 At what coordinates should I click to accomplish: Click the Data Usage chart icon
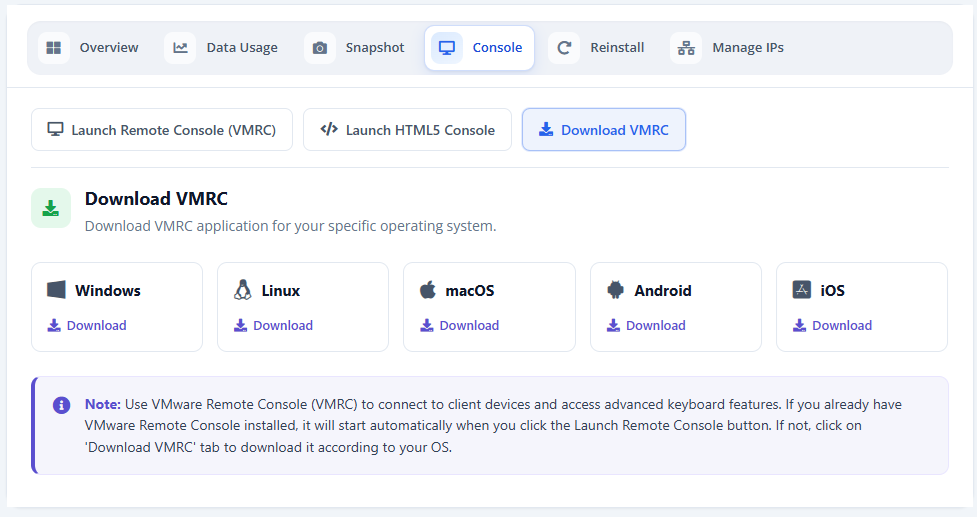pyautogui.click(x=180, y=48)
